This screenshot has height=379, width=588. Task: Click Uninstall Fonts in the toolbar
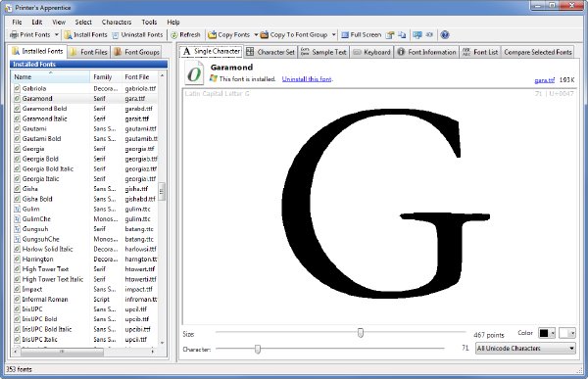[137, 35]
